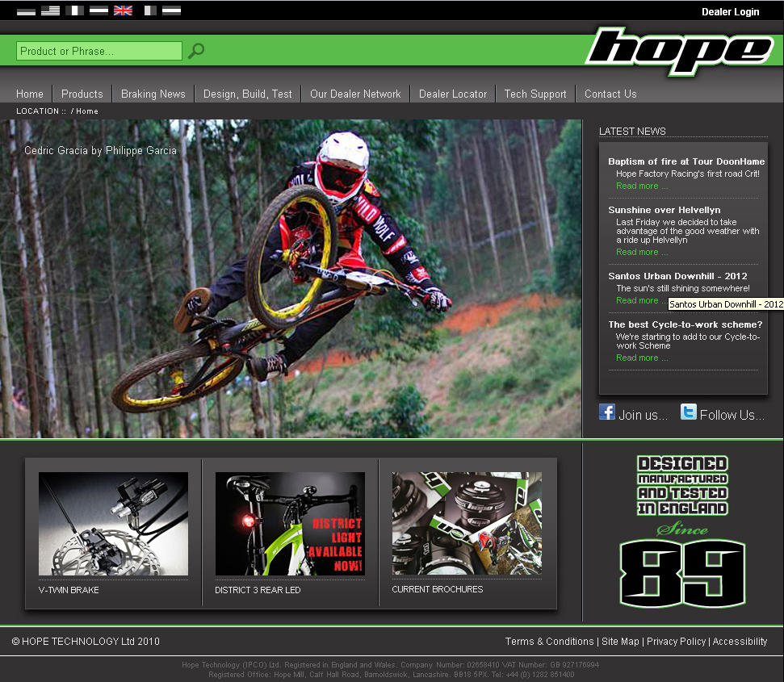Select the United Kingdom flag

coord(123,10)
